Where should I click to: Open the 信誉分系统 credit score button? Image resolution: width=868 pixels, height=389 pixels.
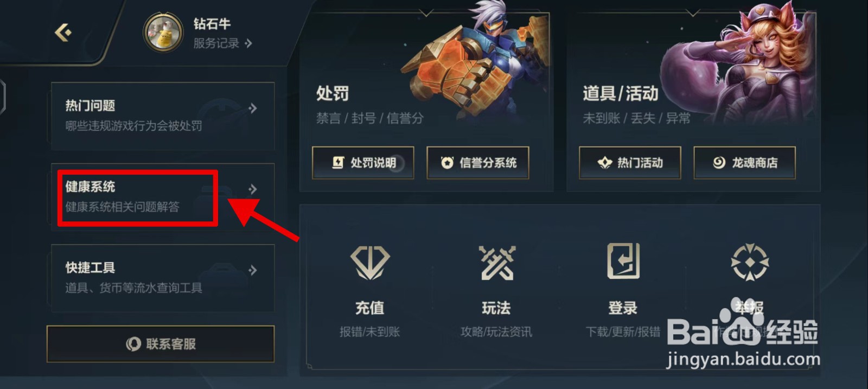(x=478, y=163)
